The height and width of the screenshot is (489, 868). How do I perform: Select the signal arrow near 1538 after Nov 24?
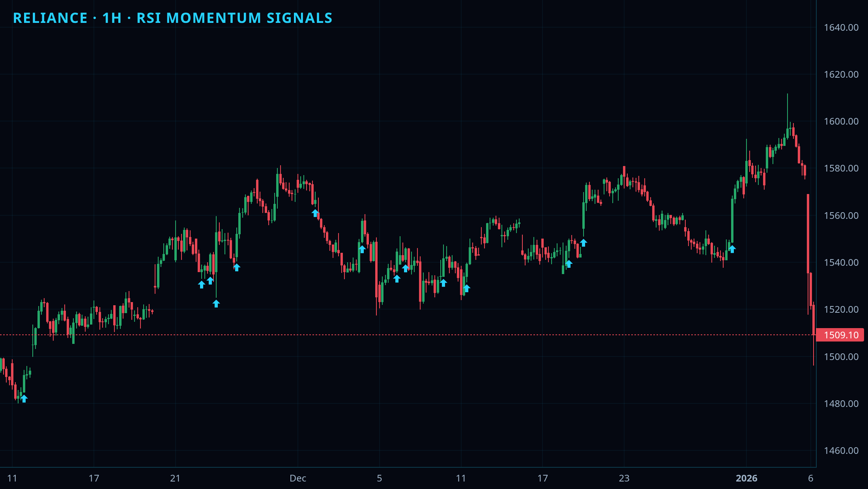coord(237,267)
